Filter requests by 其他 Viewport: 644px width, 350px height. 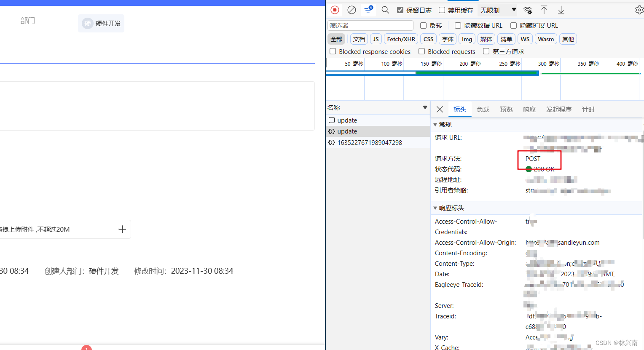[x=568, y=39]
